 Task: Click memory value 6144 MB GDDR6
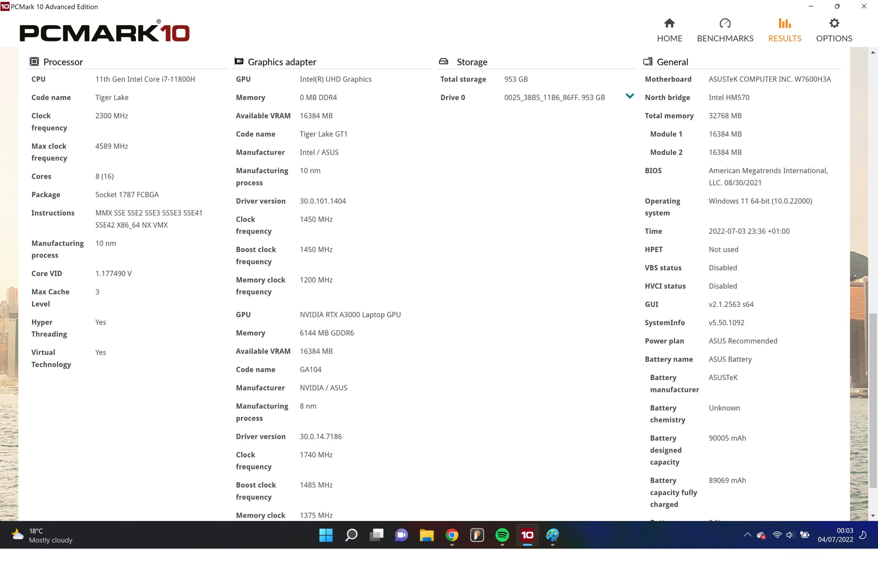pos(327,333)
